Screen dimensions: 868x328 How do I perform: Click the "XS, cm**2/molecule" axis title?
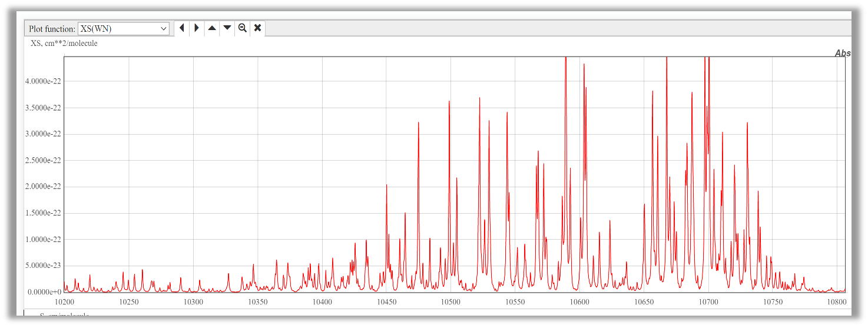coord(64,44)
